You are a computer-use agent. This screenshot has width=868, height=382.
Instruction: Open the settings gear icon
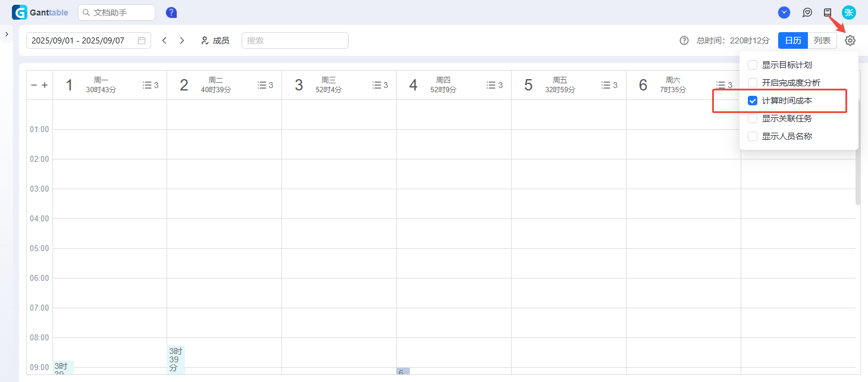point(850,40)
